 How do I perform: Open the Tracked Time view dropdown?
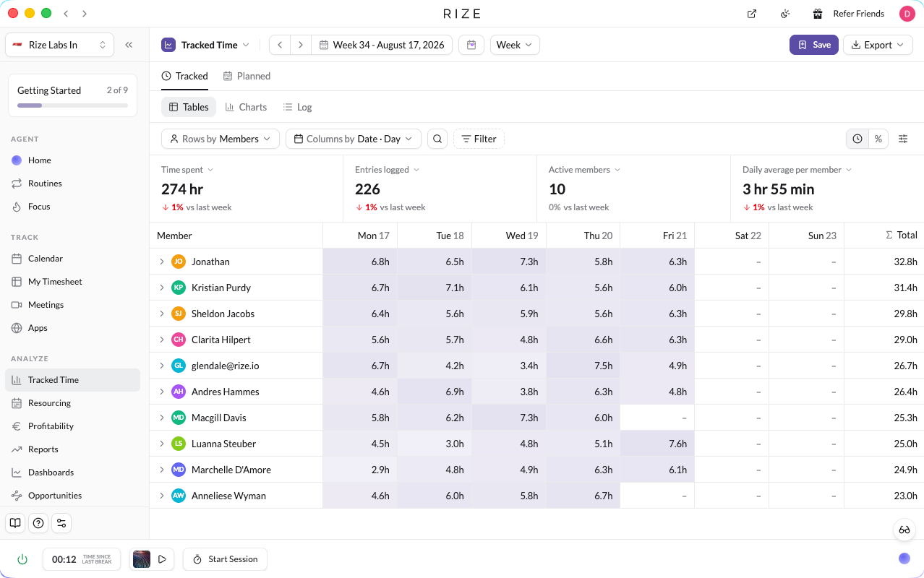coord(206,45)
